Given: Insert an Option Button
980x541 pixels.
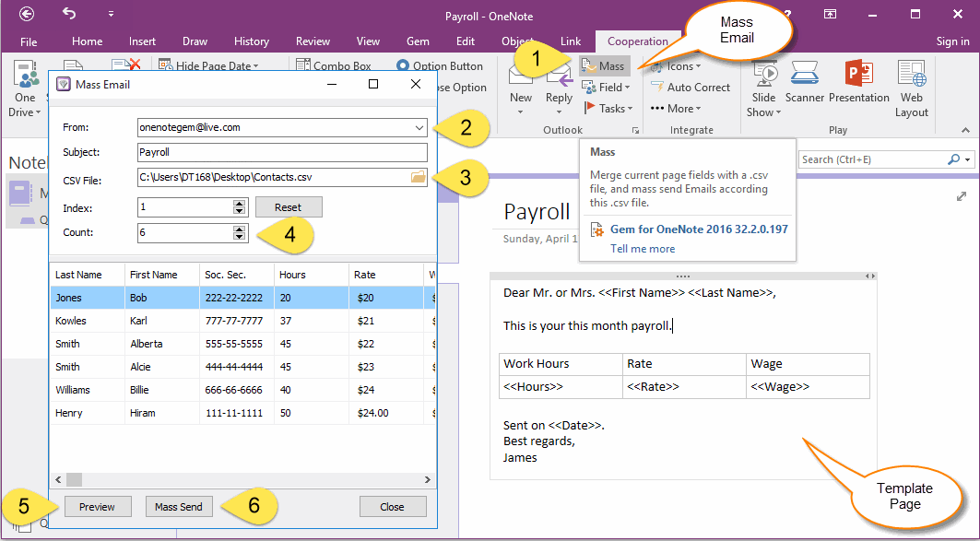Looking at the screenshot, I should 440,65.
